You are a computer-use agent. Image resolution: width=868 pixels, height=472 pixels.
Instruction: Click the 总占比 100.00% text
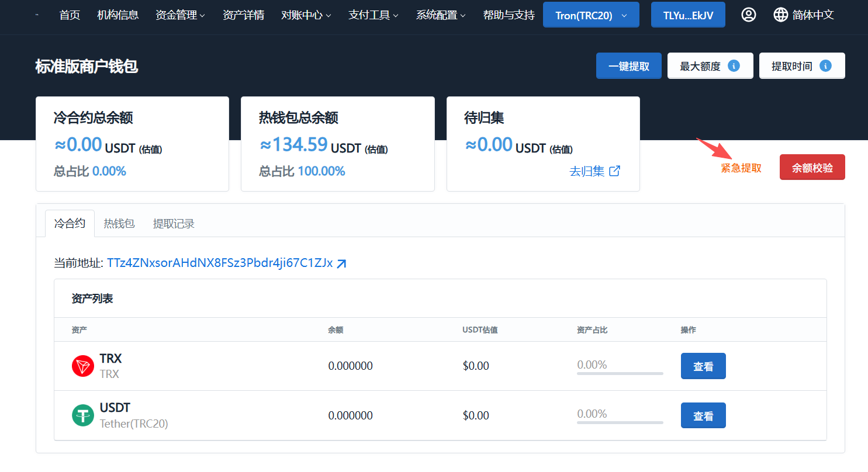(302, 171)
